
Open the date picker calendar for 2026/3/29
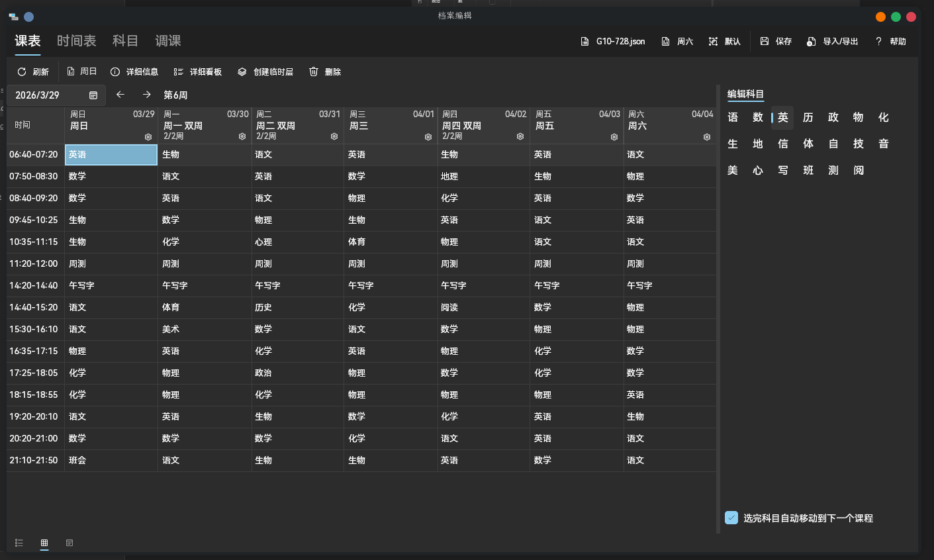pos(93,95)
